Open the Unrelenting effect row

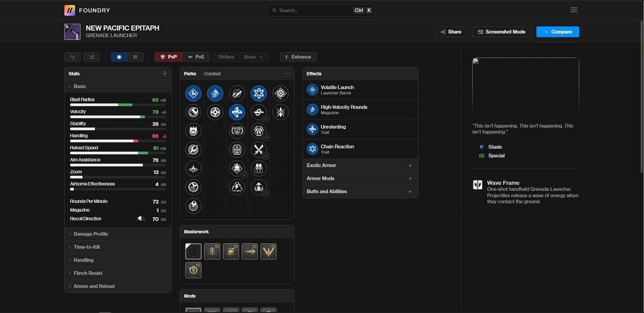click(360, 129)
